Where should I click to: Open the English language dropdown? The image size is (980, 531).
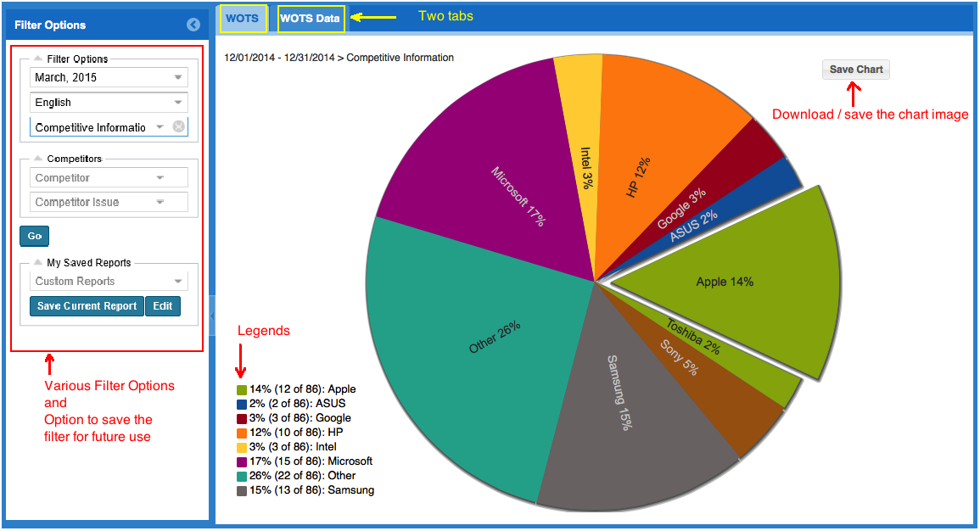tap(177, 103)
